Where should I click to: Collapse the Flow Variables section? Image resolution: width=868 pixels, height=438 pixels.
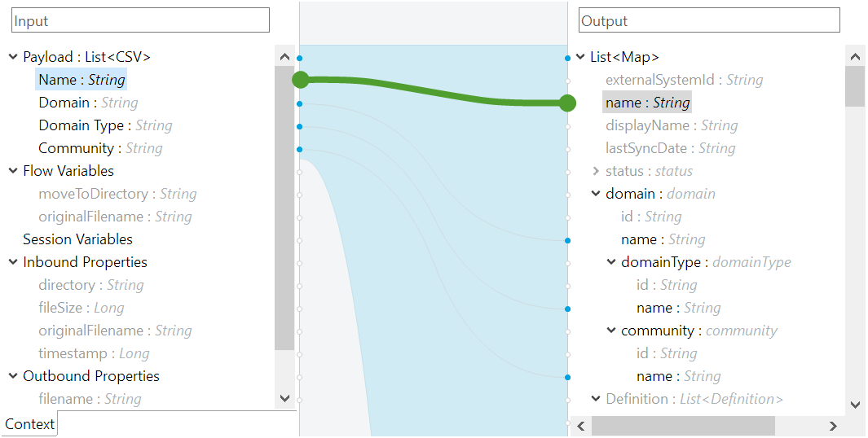(14, 170)
